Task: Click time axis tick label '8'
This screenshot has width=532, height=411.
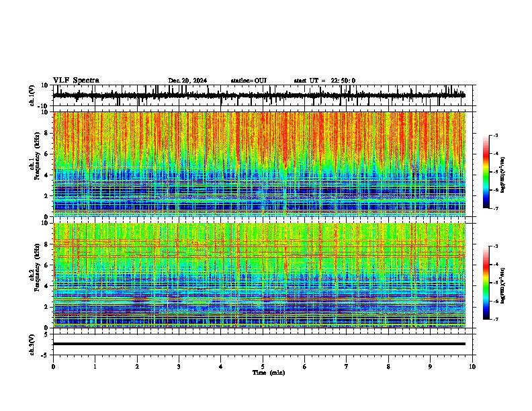Action: pyautogui.click(x=388, y=367)
